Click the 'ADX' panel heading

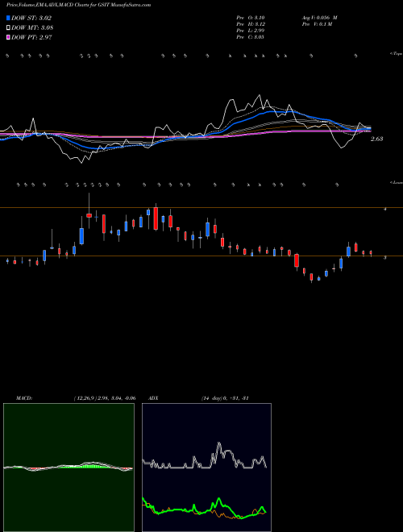[x=153, y=398]
